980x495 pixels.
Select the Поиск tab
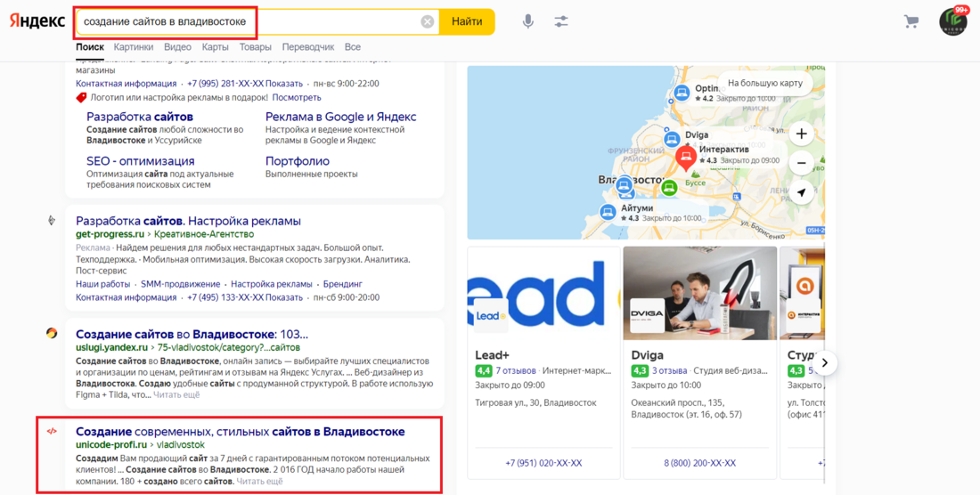(90, 47)
